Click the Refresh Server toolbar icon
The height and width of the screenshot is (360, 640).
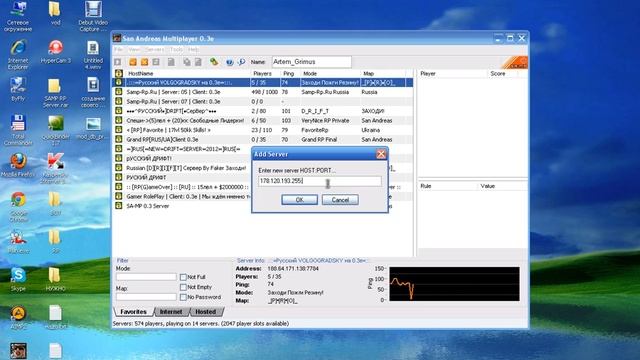click(156, 62)
